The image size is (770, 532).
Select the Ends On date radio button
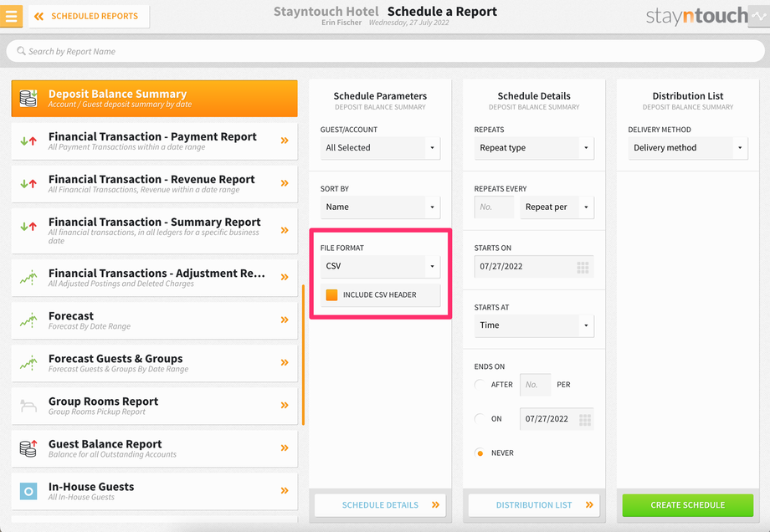(x=480, y=418)
